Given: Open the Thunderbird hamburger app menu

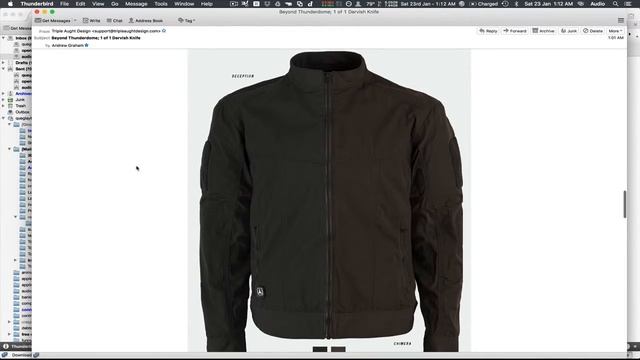Looking at the screenshot, I should (x=621, y=20).
